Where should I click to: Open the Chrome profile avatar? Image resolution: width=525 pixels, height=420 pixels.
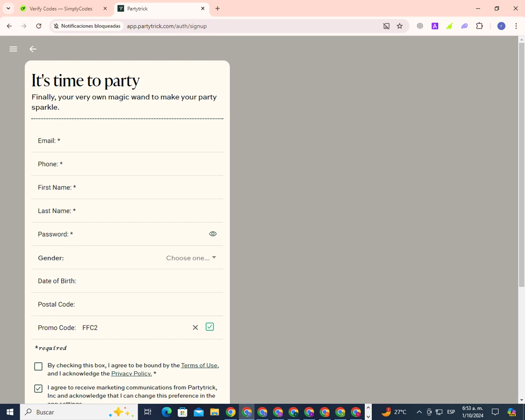501,26
